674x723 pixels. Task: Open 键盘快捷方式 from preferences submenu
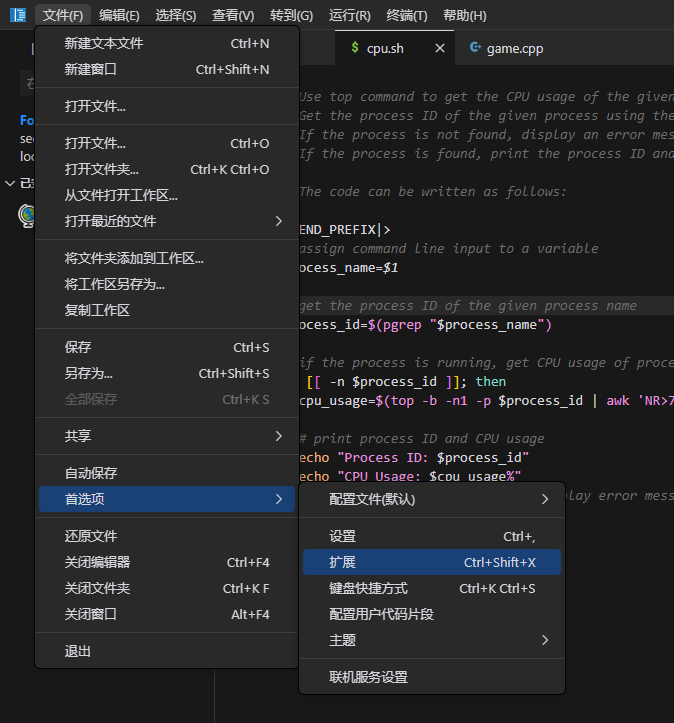pos(432,588)
